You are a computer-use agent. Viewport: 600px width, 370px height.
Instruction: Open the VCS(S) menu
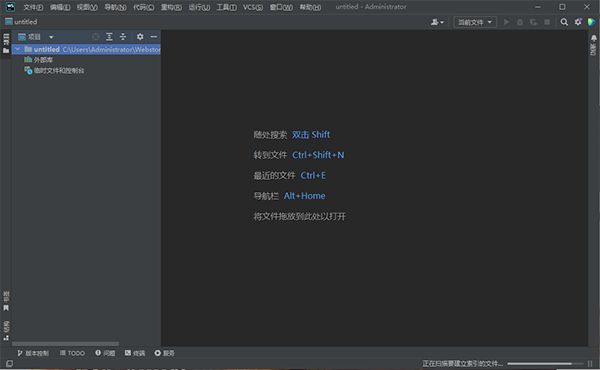point(253,7)
